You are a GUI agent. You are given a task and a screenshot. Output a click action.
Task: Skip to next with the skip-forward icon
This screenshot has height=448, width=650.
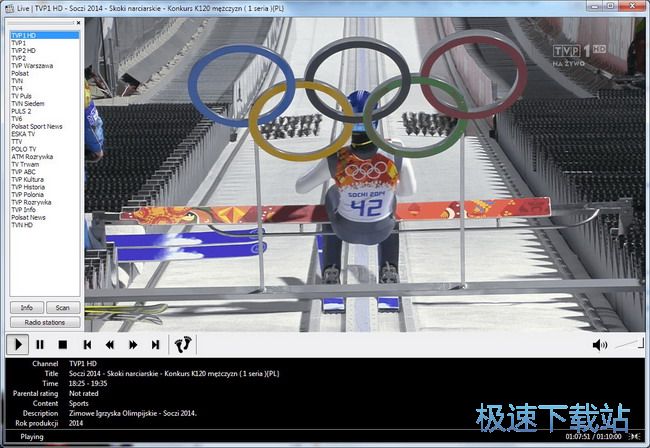[x=155, y=344]
